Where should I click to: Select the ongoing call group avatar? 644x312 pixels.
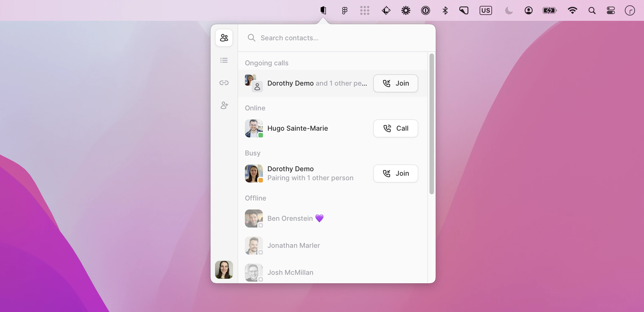click(x=254, y=83)
